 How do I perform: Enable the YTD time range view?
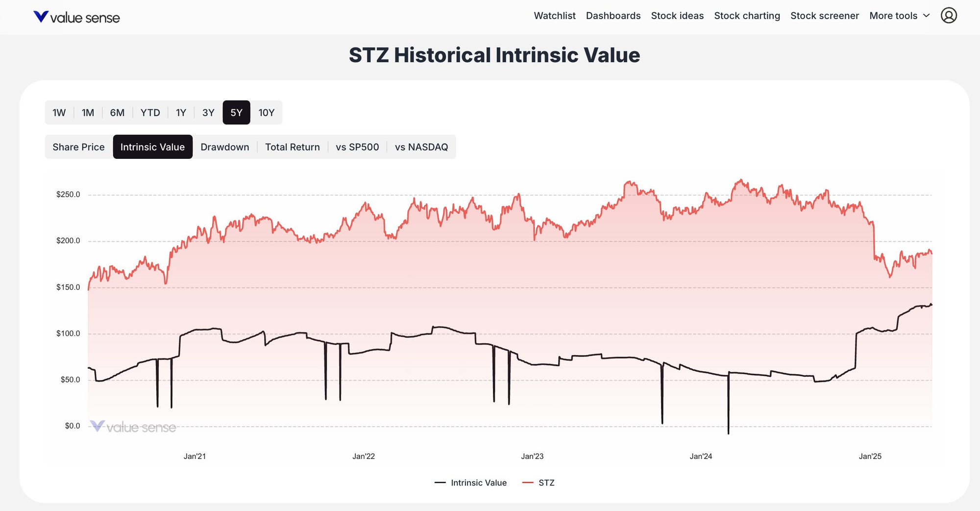[150, 112]
